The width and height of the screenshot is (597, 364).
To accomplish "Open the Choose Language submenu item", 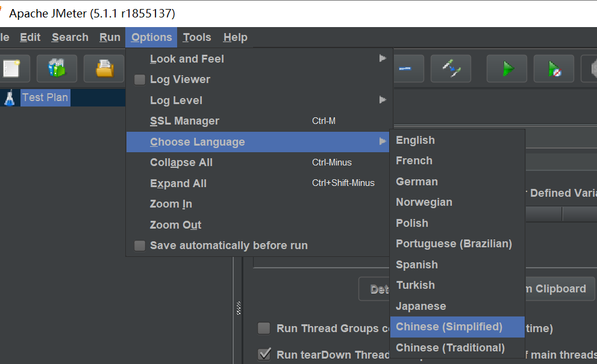I will (258, 142).
